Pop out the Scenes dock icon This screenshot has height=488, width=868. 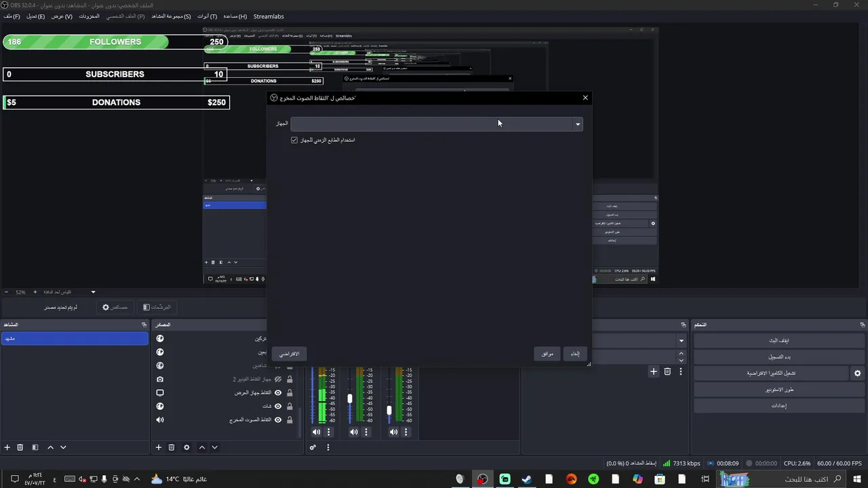144,325
